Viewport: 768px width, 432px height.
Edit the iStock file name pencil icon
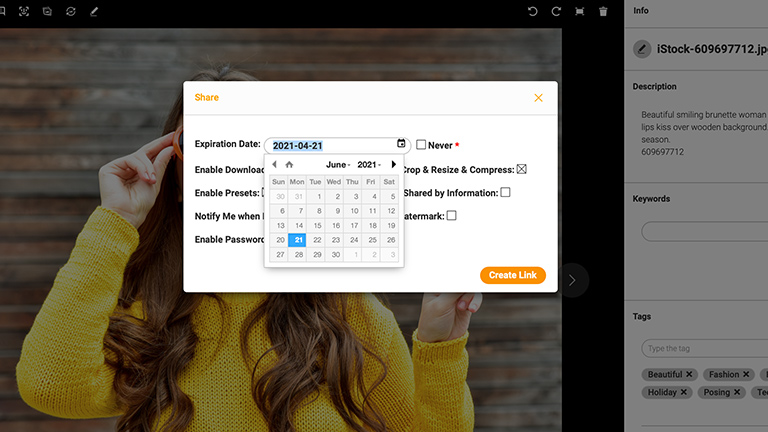pos(642,49)
